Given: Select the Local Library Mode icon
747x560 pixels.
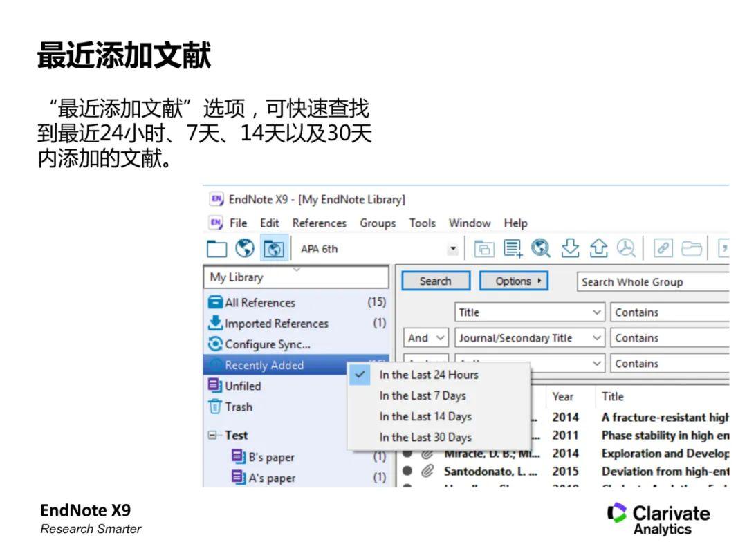Looking at the screenshot, I should click(216, 248).
